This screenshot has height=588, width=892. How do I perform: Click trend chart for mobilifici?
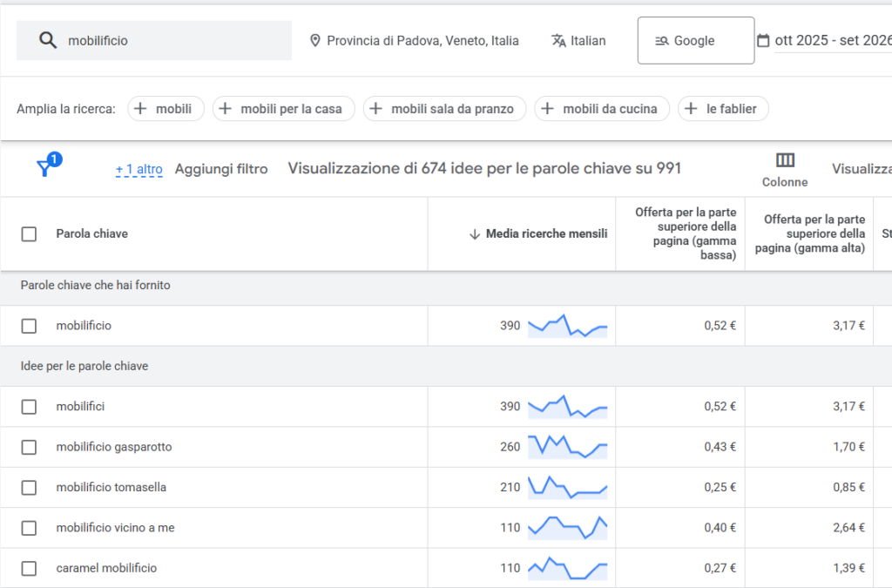(x=568, y=407)
